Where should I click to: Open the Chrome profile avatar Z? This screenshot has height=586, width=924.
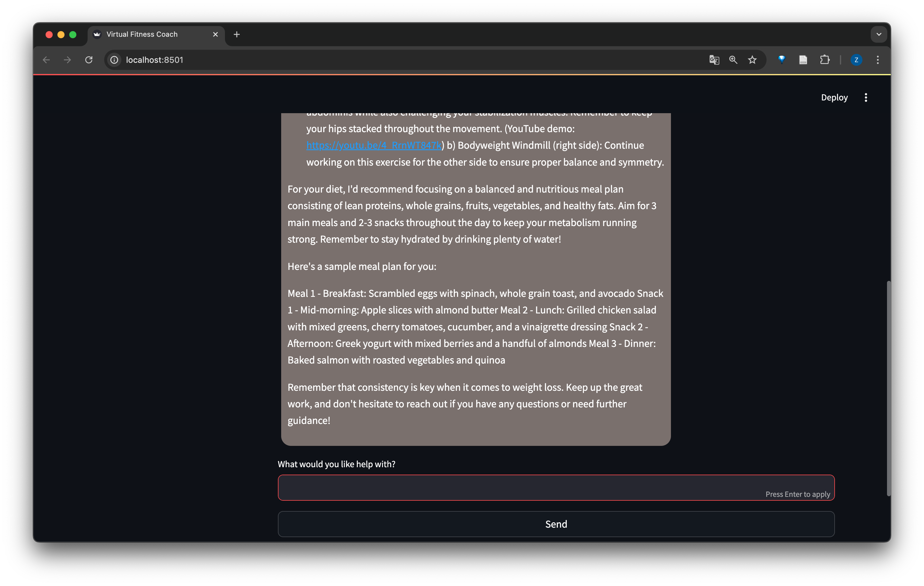pos(856,60)
